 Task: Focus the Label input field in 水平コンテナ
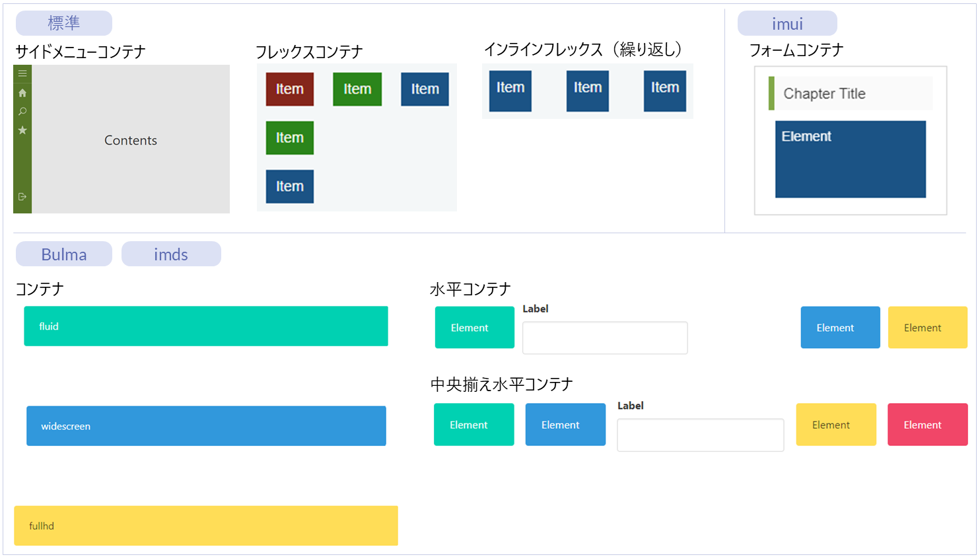coord(605,338)
